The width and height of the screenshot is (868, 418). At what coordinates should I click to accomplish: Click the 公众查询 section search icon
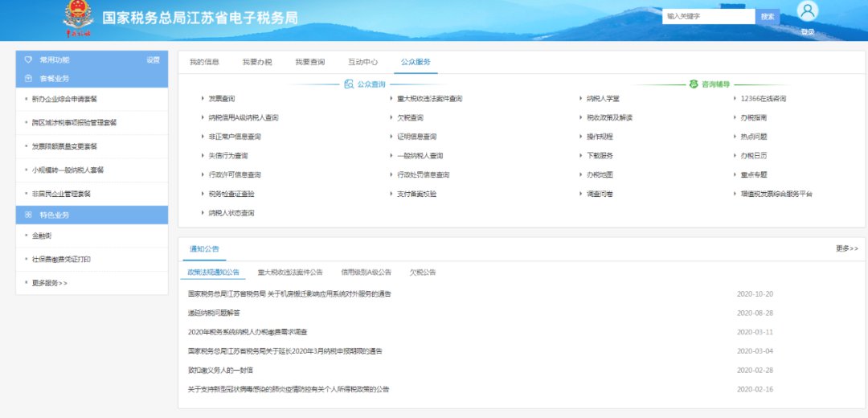coord(349,84)
